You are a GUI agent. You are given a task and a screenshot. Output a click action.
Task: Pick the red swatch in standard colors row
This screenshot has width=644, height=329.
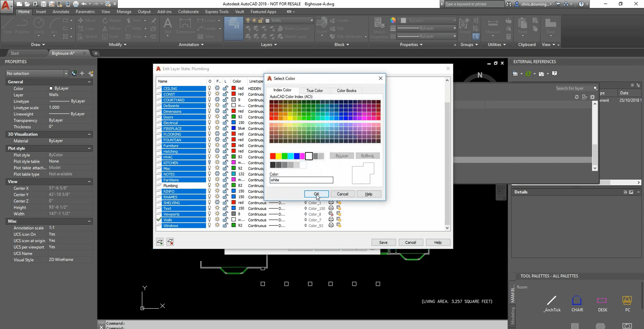[x=273, y=156]
